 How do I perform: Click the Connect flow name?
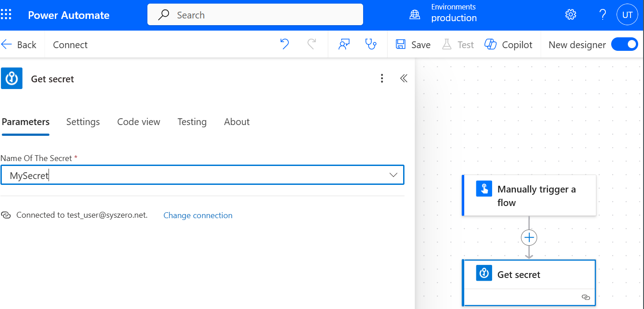click(70, 45)
